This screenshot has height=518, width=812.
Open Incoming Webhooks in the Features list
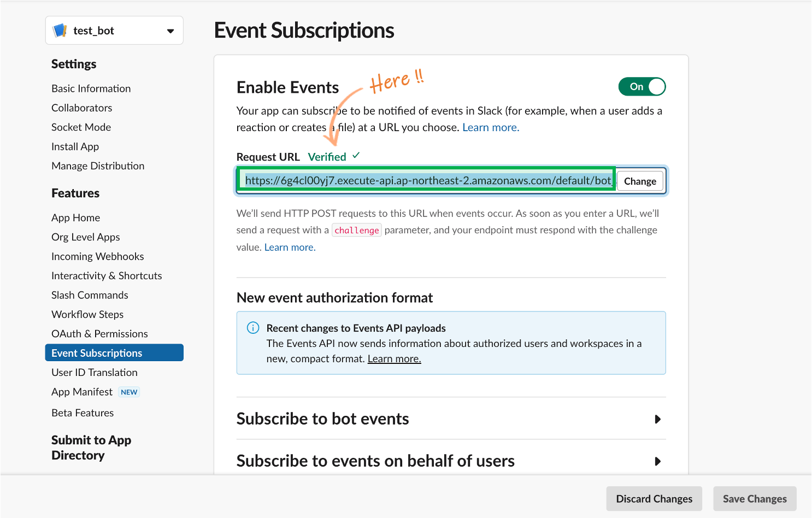coord(98,256)
